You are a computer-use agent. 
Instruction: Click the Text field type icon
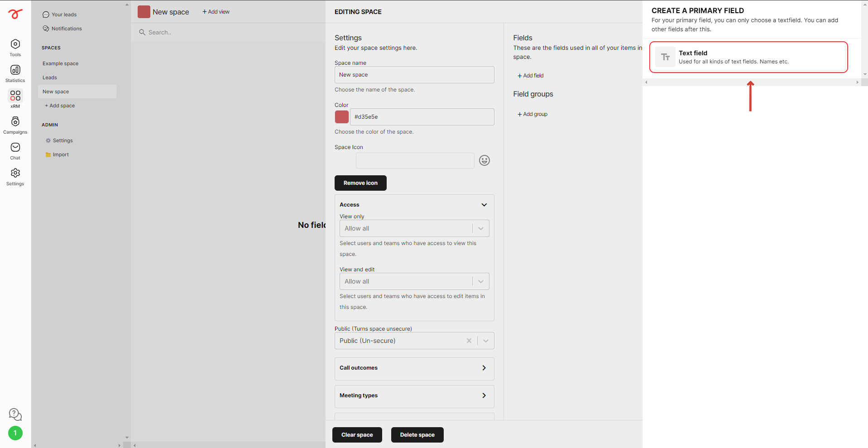(665, 57)
